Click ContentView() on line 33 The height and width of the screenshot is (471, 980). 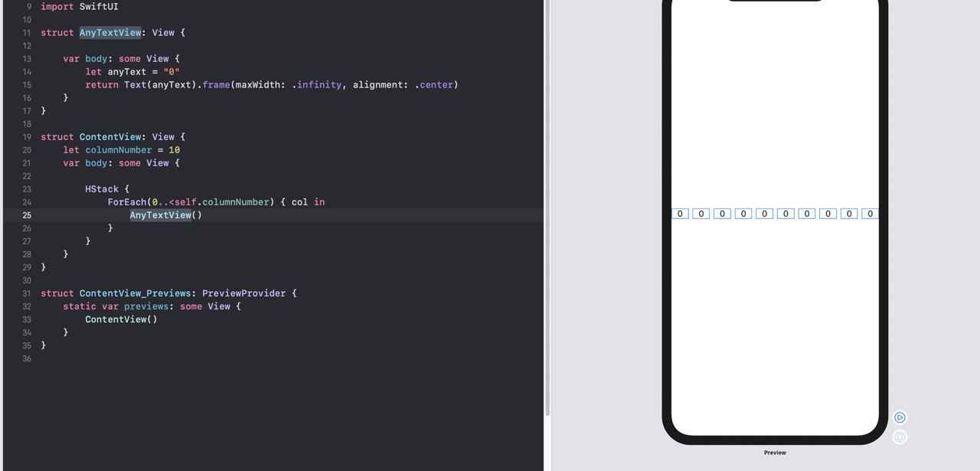click(x=121, y=319)
